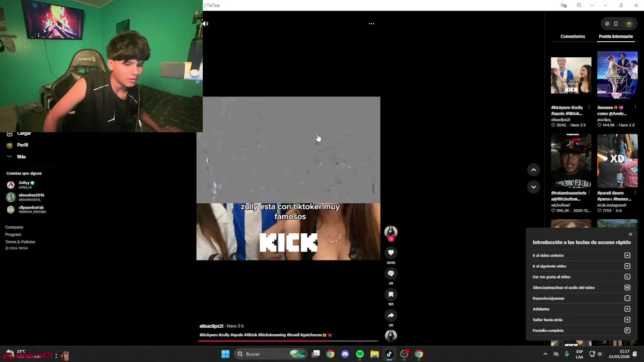Viewport: 644px width, 362px height.
Task: Click 'Adelantar' shortcut row
Action: (581, 309)
